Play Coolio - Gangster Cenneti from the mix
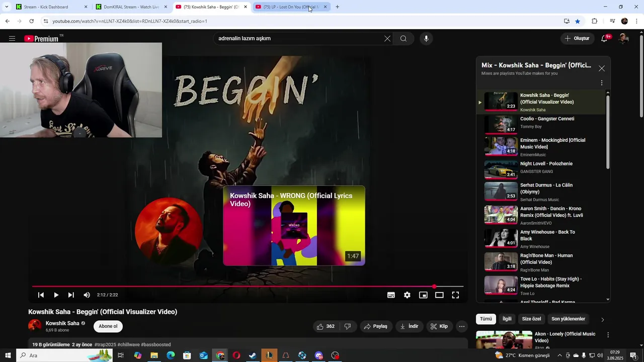The image size is (644, 362). (541, 124)
